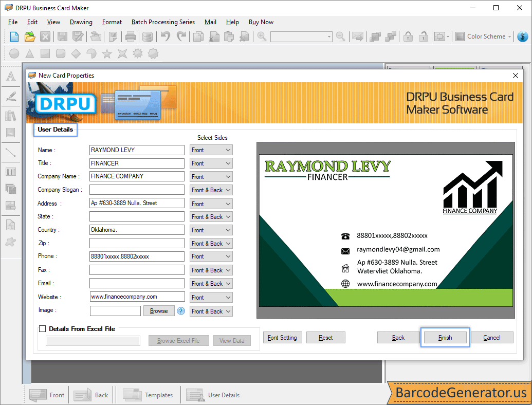Click the mail envelope toolbar icon

pyautogui.click(x=358, y=36)
